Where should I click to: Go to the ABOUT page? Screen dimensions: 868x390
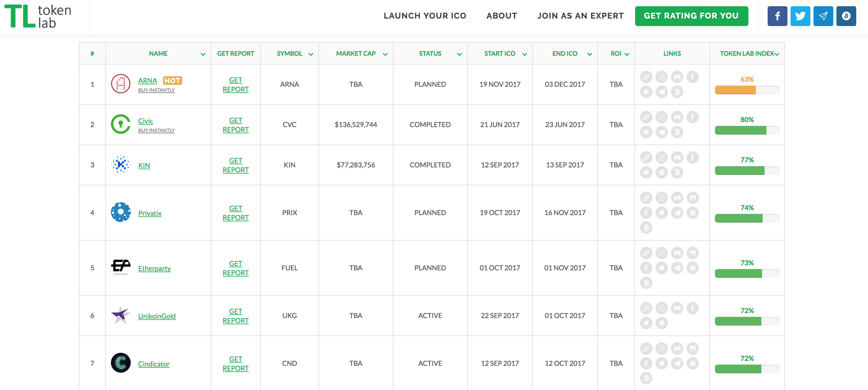(x=502, y=16)
